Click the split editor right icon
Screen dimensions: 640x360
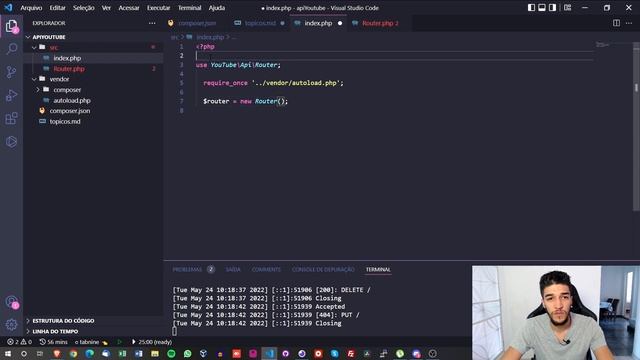coord(616,23)
